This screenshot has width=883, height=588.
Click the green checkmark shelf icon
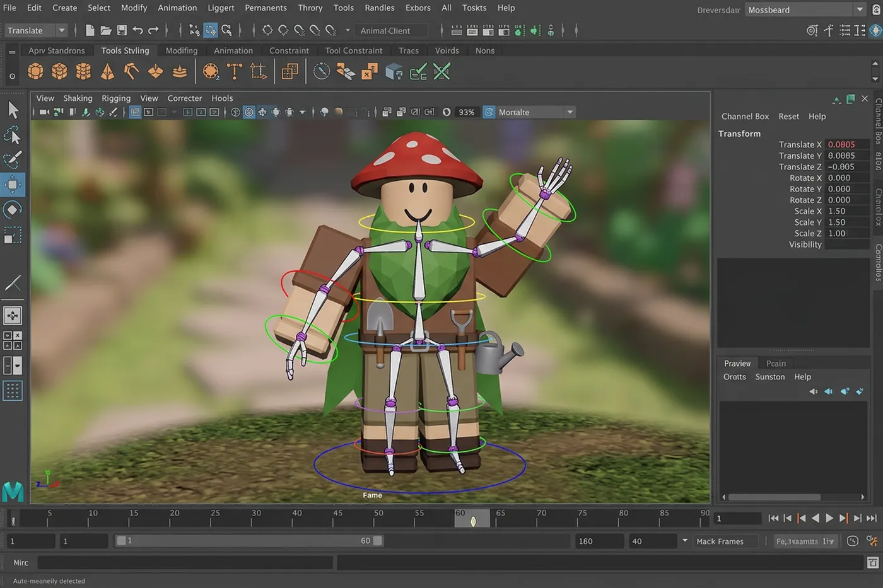pos(418,71)
